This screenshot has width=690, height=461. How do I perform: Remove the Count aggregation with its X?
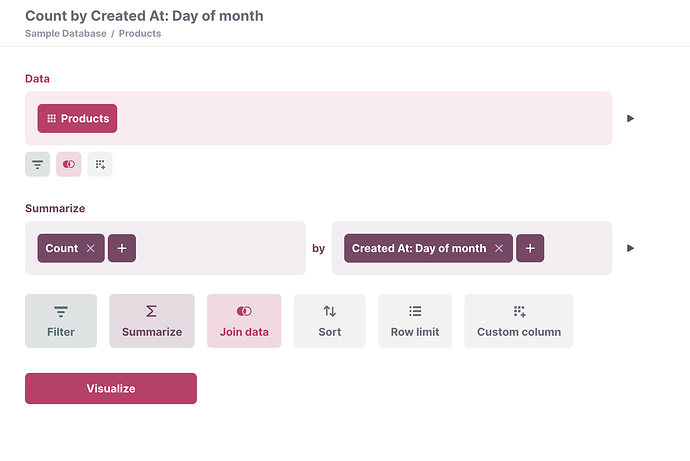point(91,248)
